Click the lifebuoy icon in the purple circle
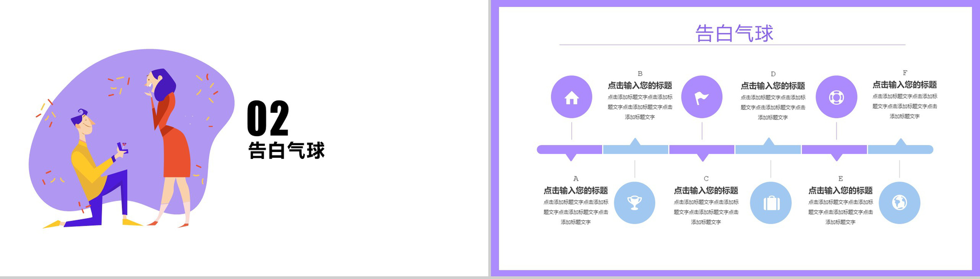 (x=836, y=97)
